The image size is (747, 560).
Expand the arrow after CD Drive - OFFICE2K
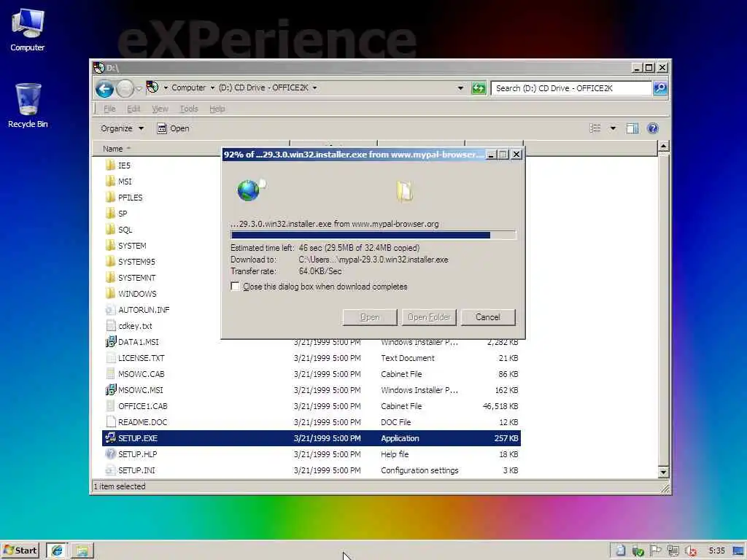315,87
